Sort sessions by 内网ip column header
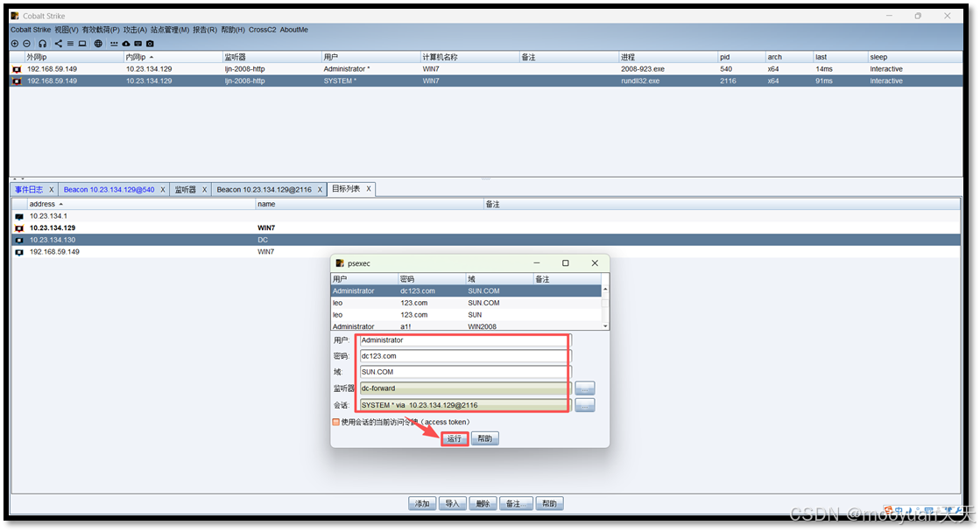This screenshot has width=980, height=532. coord(173,57)
